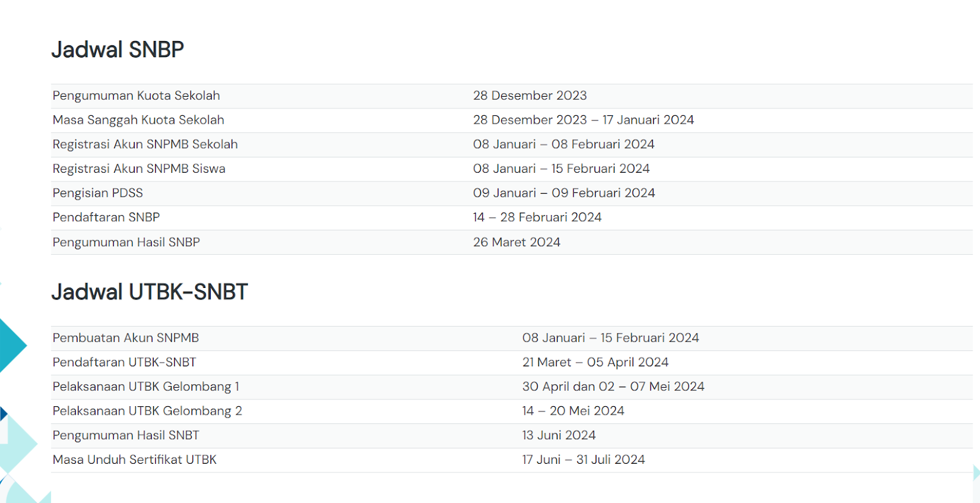Select 'Masa Sanggah Kuota Sekolah' row label
980x503 pixels.
tap(138, 120)
